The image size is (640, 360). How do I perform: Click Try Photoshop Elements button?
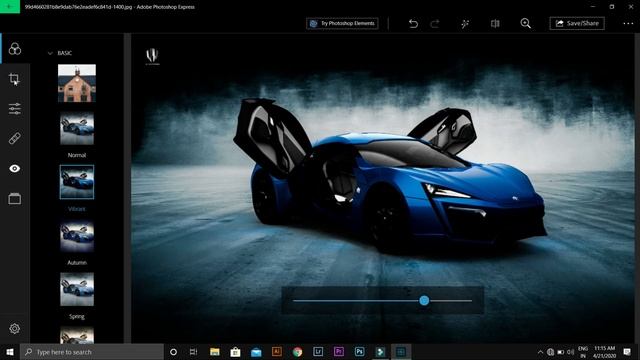[342, 23]
